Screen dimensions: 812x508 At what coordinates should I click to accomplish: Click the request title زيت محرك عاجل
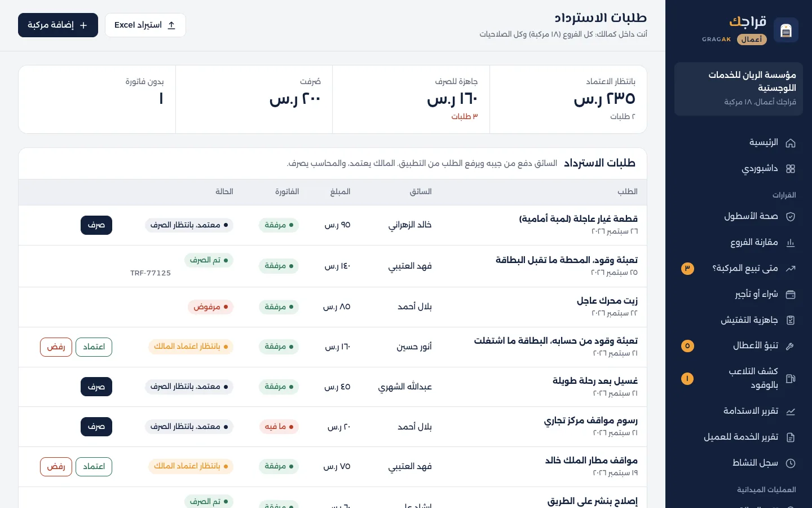point(607,301)
